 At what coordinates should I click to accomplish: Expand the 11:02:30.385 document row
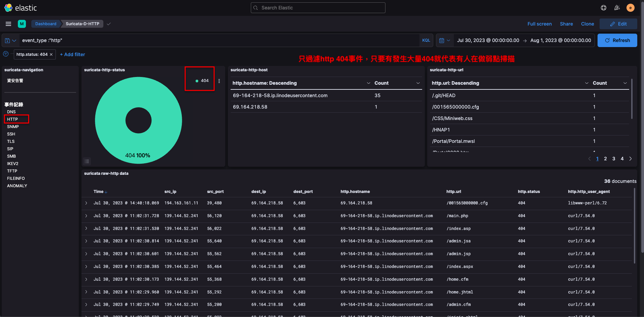[x=87, y=267]
